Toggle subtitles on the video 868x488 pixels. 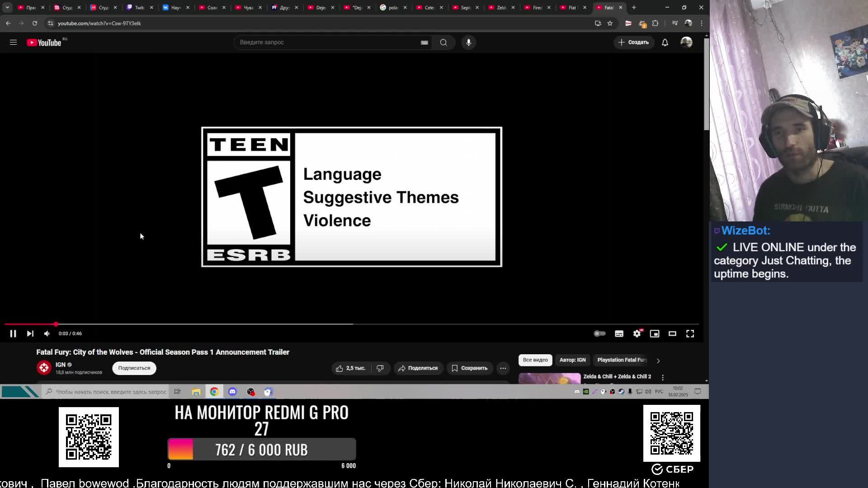619,333
